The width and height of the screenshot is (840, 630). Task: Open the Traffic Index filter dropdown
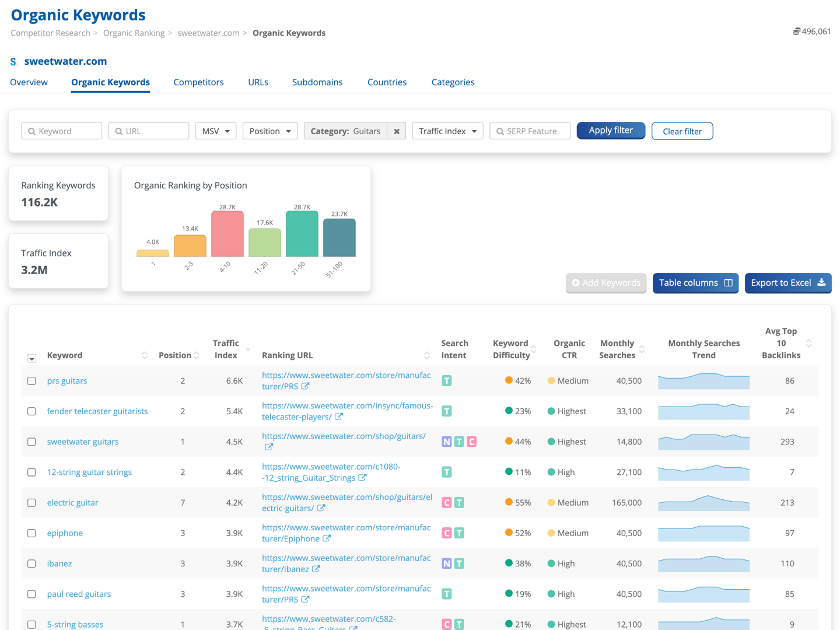(447, 131)
